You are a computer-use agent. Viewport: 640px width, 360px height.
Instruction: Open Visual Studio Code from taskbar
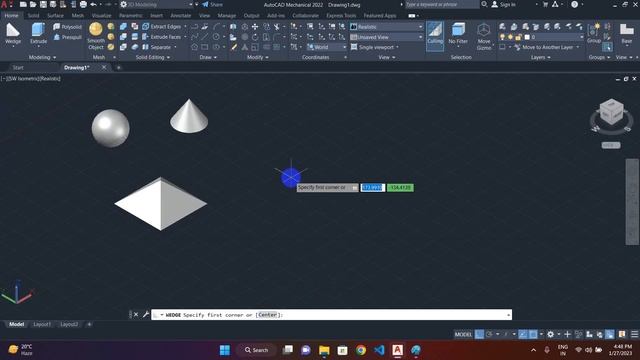click(x=379, y=350)
